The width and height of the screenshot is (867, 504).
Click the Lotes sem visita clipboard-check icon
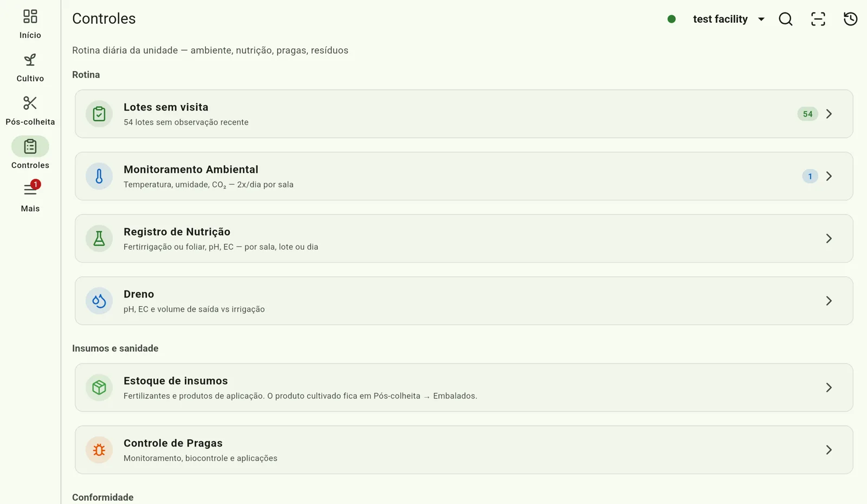pos(99,114)
